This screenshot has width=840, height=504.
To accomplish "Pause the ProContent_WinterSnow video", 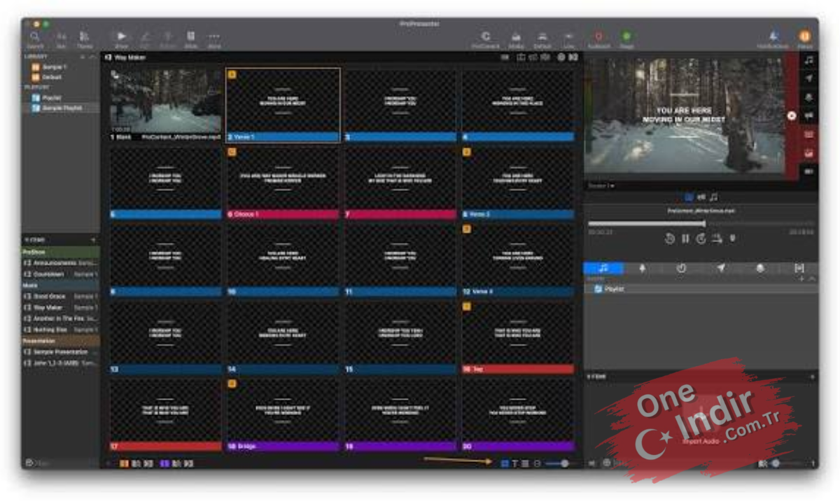I will [685, 239].
